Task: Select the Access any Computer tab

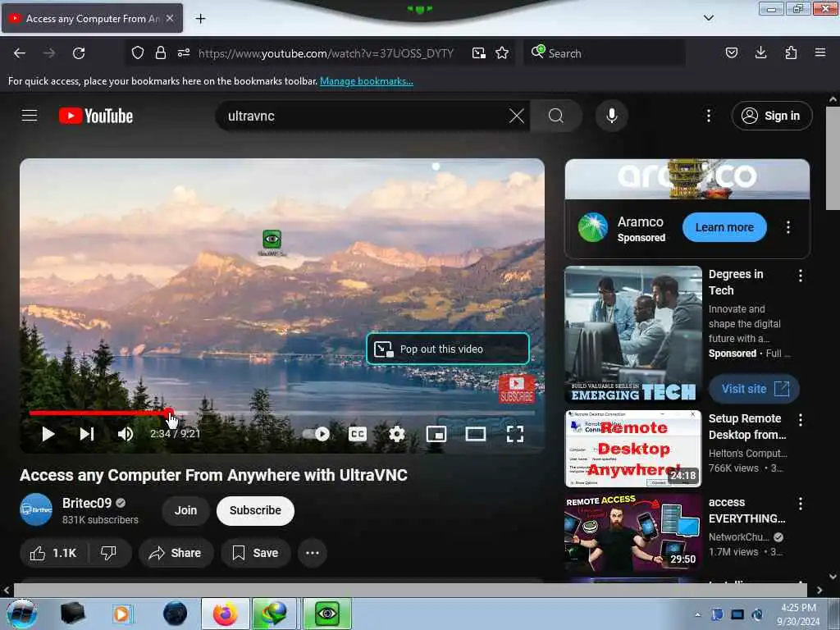Action: click(x=92, y=18)
